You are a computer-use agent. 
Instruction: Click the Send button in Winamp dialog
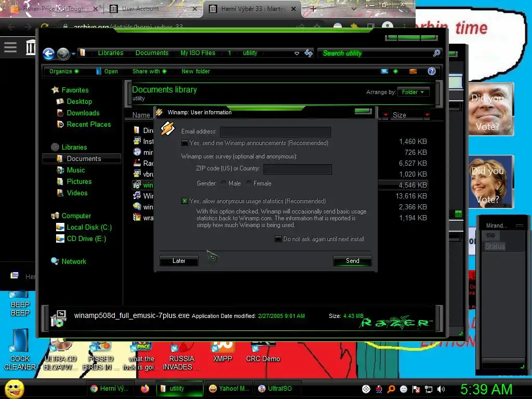coord(353,261)
